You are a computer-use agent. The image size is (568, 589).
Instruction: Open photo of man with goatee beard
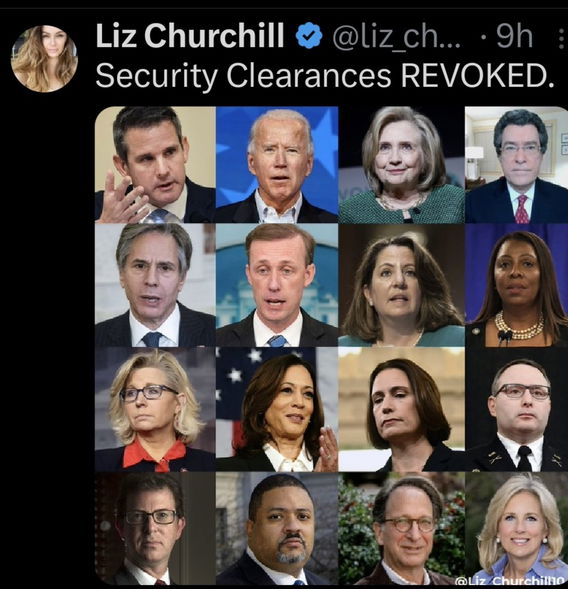point(277,529)
